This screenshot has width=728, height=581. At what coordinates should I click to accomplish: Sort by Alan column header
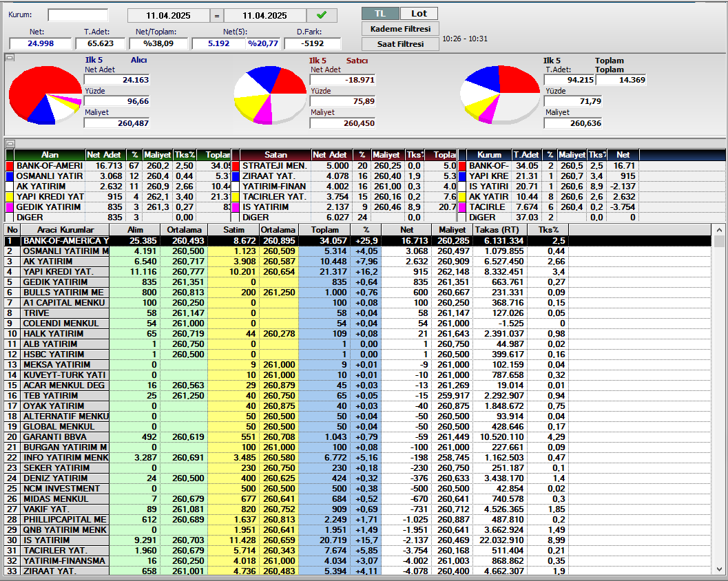(50, 155)
